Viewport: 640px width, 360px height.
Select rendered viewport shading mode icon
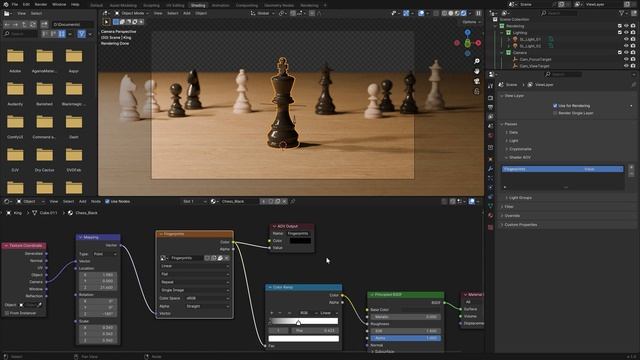[x=463, y=13]
